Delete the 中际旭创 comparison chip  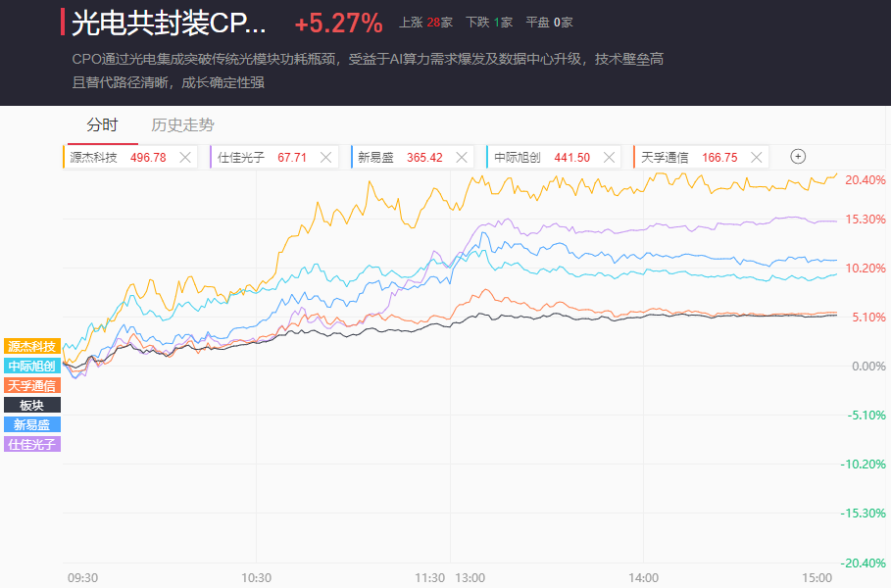pos(610,157)
